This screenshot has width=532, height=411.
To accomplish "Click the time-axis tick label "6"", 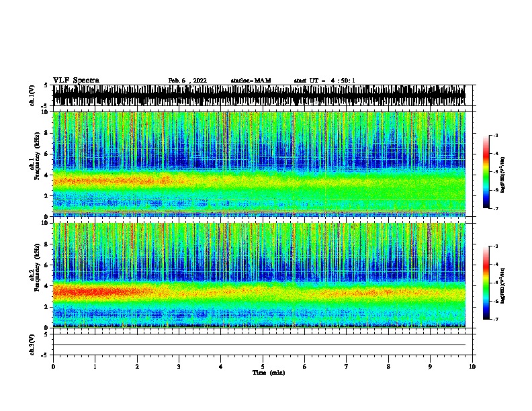I will [x=305, y=367].
